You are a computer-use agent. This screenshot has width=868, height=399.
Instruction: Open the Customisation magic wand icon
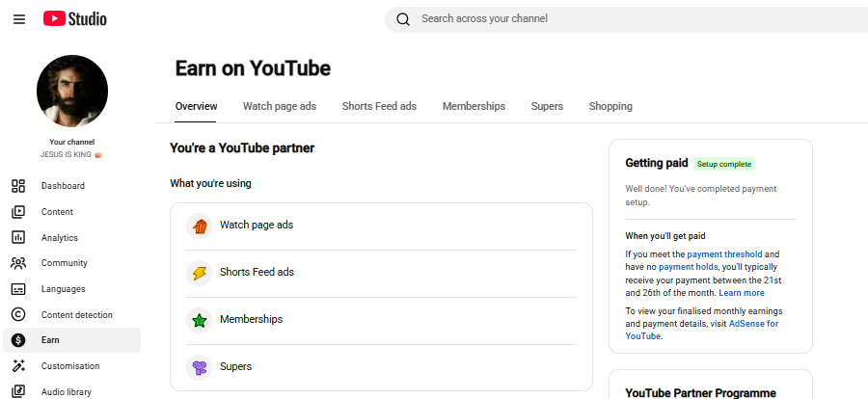pyautogui.click(x=18, y=366)
